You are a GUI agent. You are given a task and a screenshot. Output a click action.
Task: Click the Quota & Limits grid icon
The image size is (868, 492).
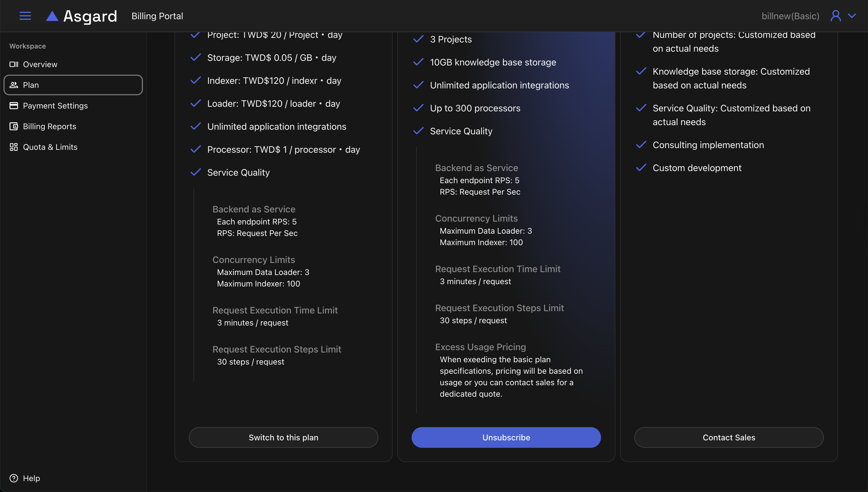pyautogui.click(x=14, y=147)
